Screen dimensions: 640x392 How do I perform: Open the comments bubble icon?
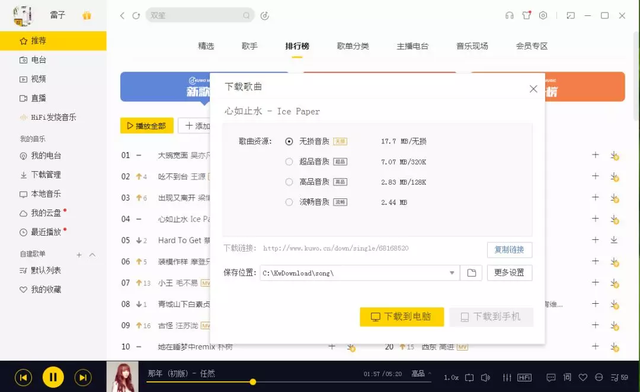pos(551,378)
